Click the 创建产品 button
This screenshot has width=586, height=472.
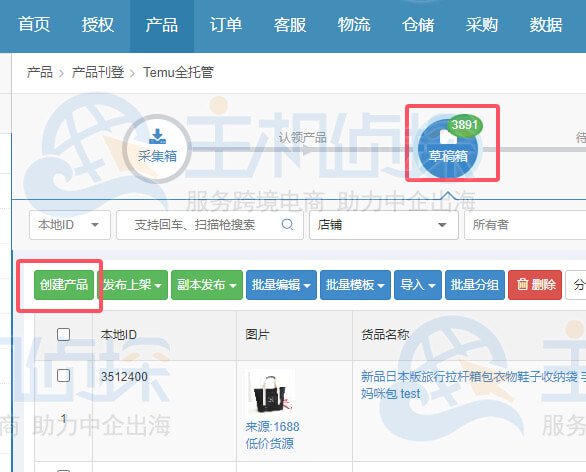(64, 285)
